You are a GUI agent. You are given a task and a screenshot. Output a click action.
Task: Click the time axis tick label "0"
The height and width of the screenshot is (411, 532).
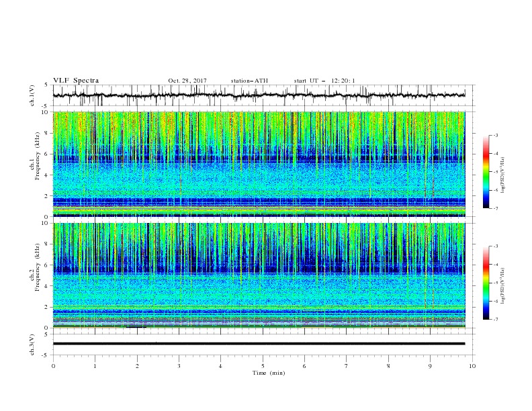[x=53, y=366]
